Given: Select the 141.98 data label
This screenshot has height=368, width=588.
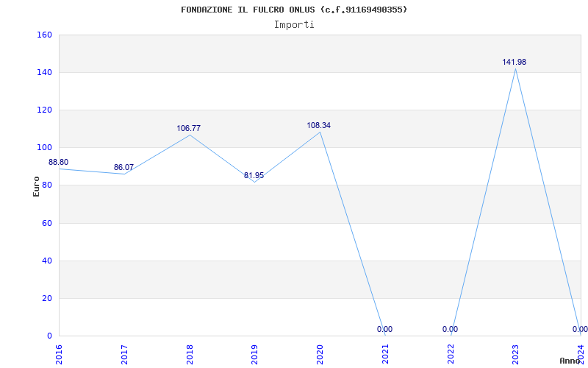Looking at the screenshot, I should 514,63.
